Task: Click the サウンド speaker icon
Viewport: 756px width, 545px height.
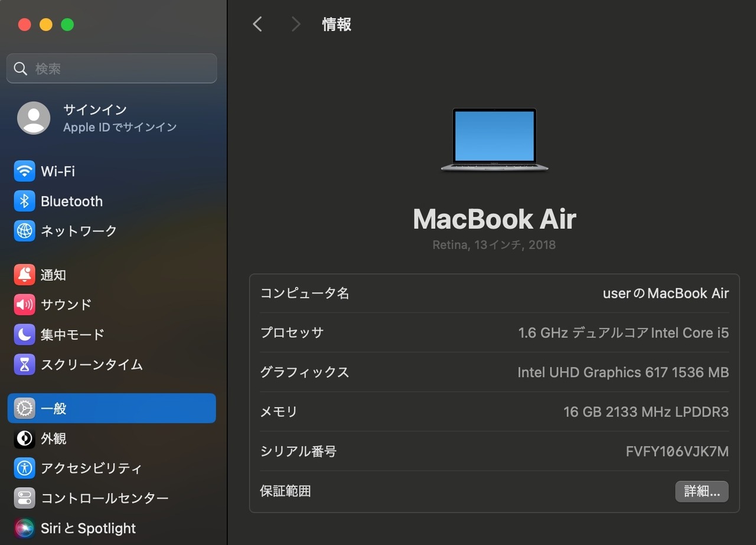Action: 24,305
